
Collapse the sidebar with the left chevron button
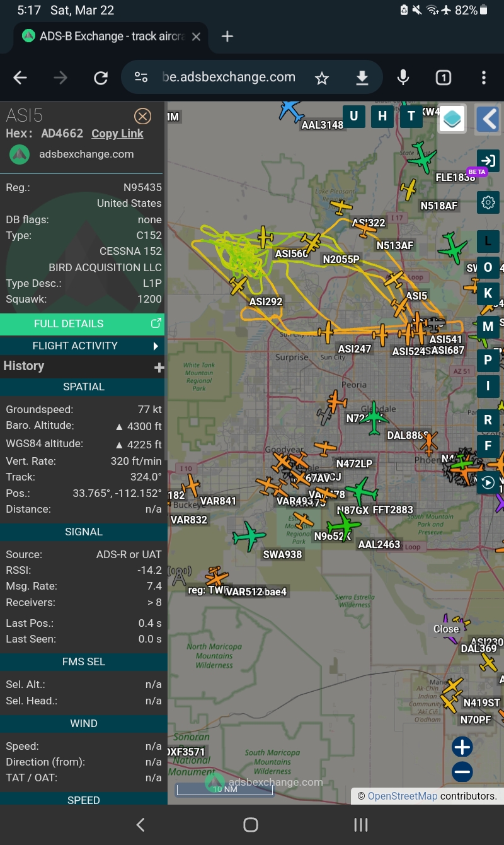(488, 119)
